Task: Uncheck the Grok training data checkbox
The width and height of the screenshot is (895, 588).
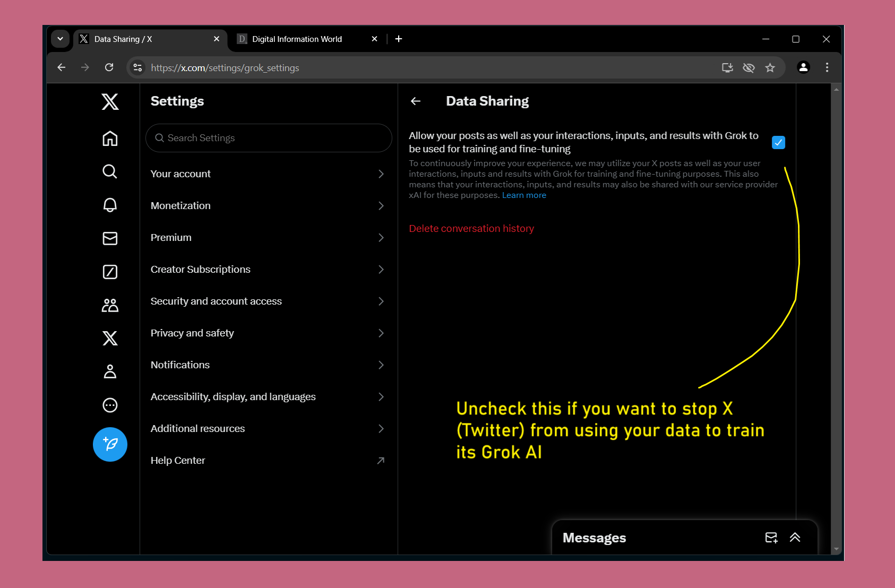Action: tap(778, 142)
